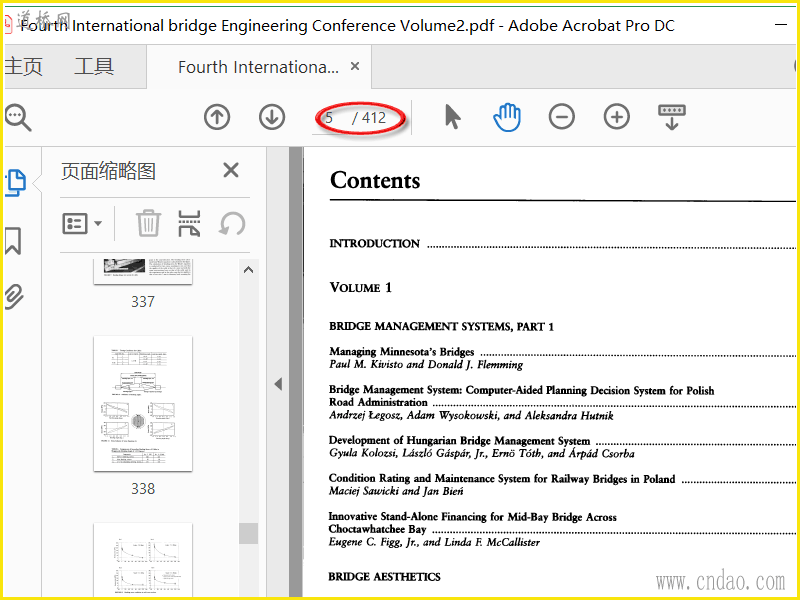The width and height of the screenshot is (800, 600).
Task: Open the page thumbnails sidebar icon
Action: [15, 182]
